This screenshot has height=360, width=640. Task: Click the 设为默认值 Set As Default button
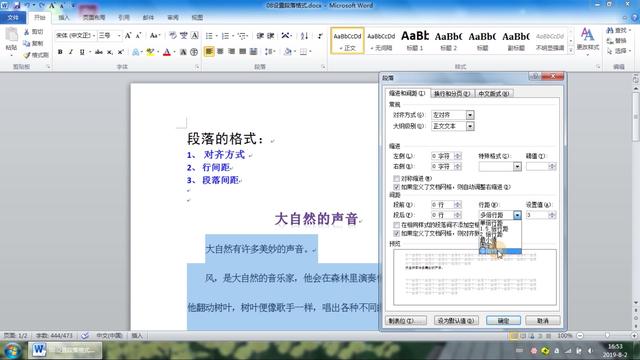456,321
